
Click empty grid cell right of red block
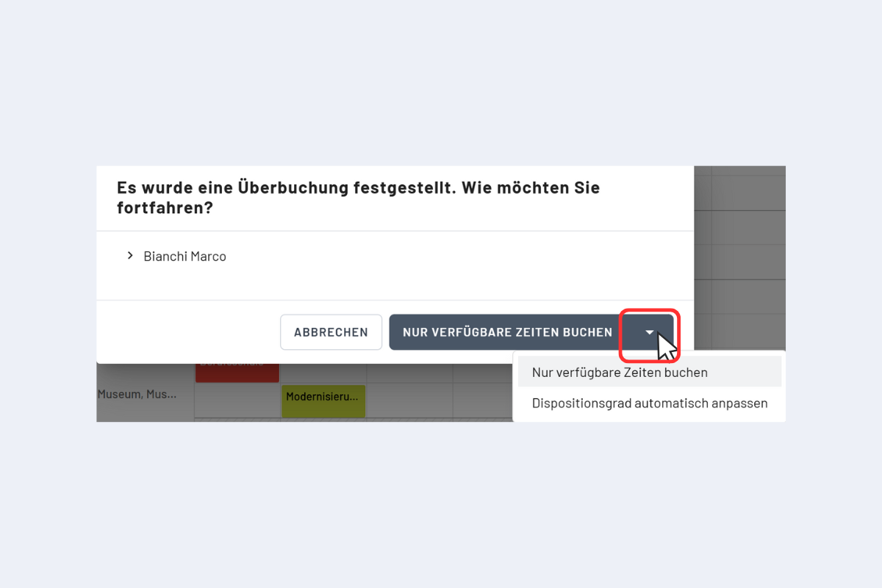pyautogui.click(x=323, y=373)
